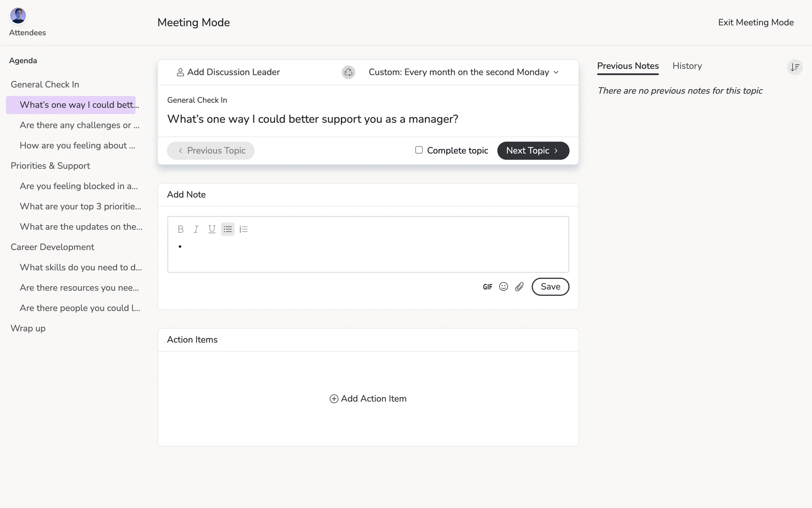Screen dimensions: 812x508
Task: Open the recurrence frequency dropdown
Action: 464,72
